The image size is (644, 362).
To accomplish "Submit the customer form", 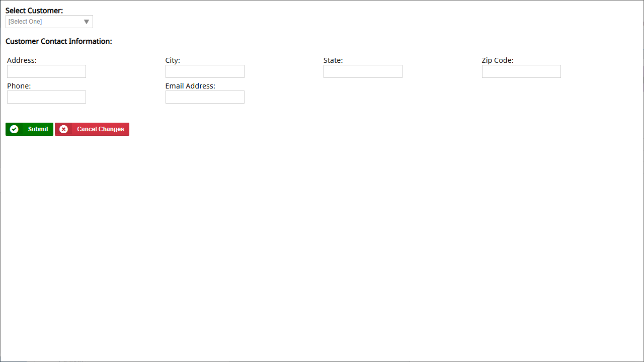I will 29,129.
